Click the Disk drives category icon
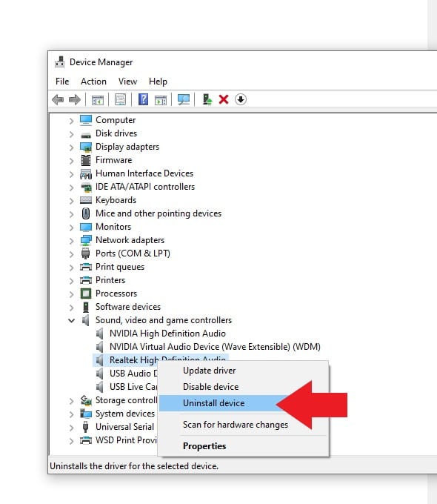 [86, 135]
